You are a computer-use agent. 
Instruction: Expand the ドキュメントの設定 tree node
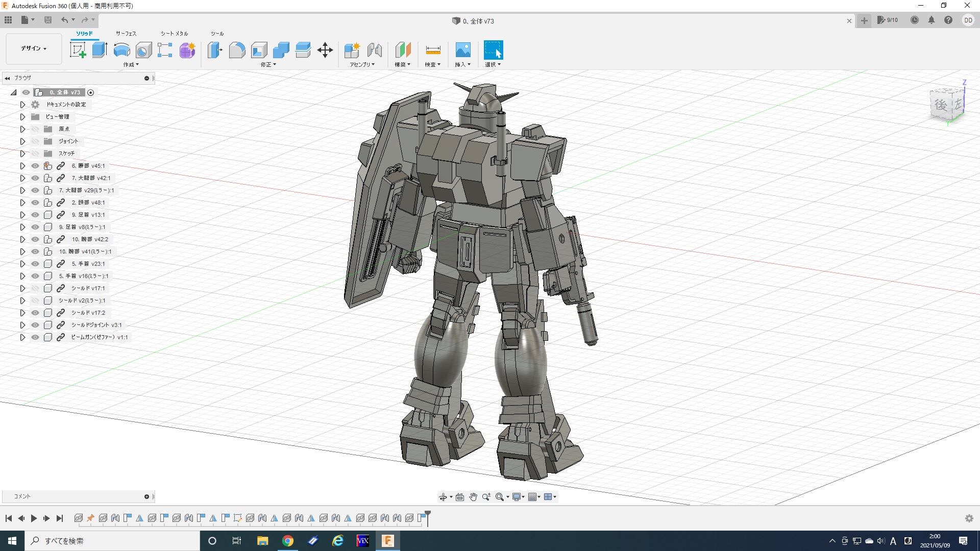(22, 105)
